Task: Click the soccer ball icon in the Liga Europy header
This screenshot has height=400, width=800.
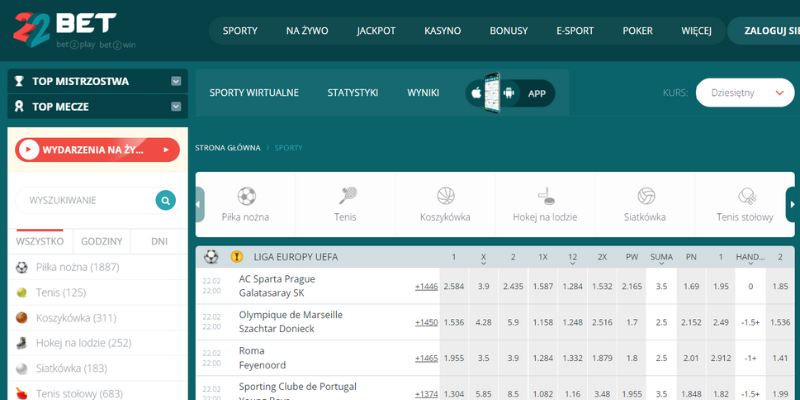Action: 211,257
